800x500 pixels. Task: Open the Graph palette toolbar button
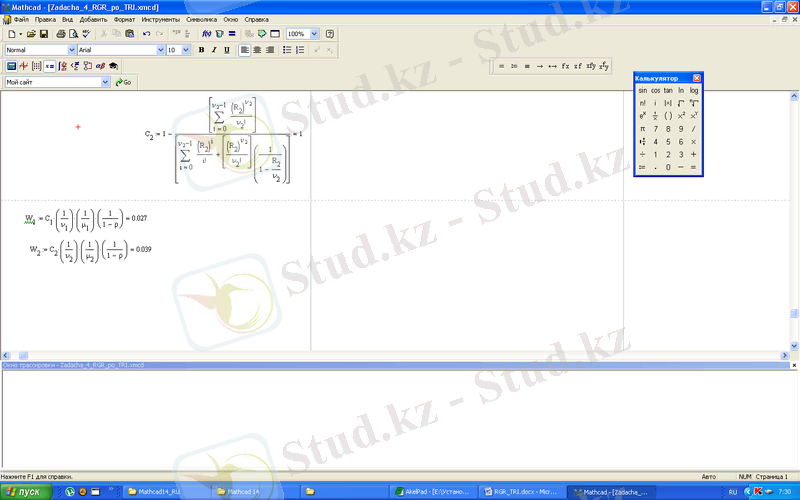pos(24,66)
